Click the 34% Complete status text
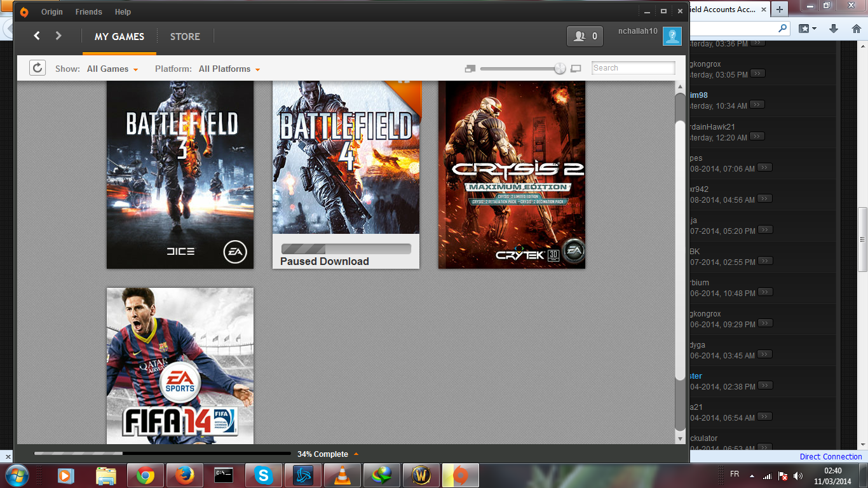This screenshot has height=488, width=868. (x=323, y=454)
